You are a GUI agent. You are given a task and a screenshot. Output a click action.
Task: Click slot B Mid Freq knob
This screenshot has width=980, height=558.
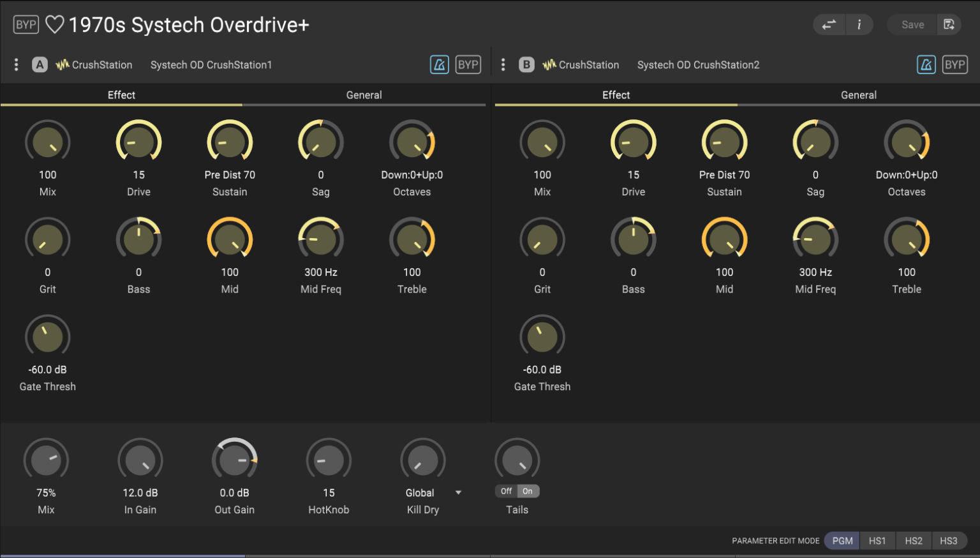(815, 239)
